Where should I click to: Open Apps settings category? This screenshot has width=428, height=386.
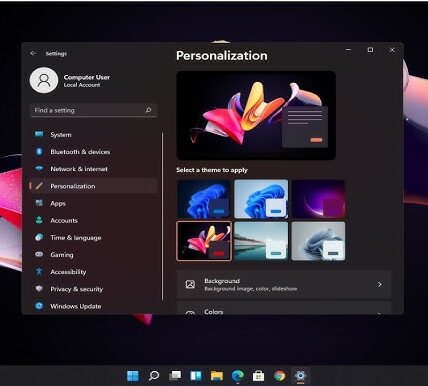tap(93, 203)
